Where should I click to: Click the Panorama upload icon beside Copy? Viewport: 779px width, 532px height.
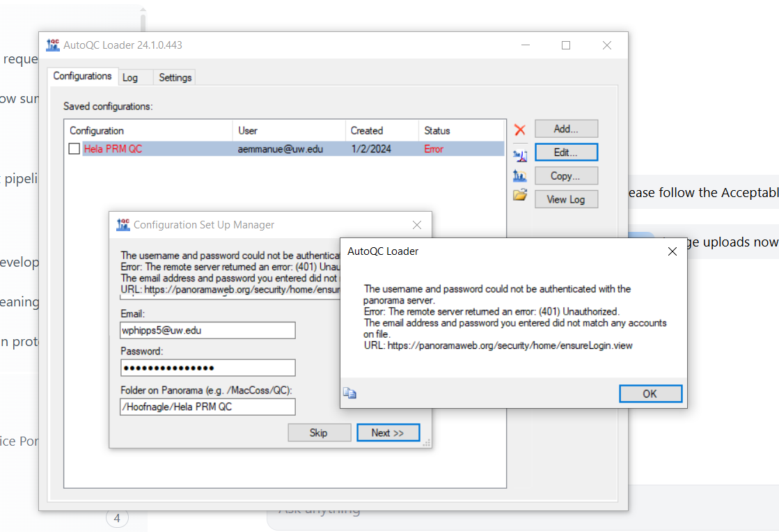click(x=519, y=175)
